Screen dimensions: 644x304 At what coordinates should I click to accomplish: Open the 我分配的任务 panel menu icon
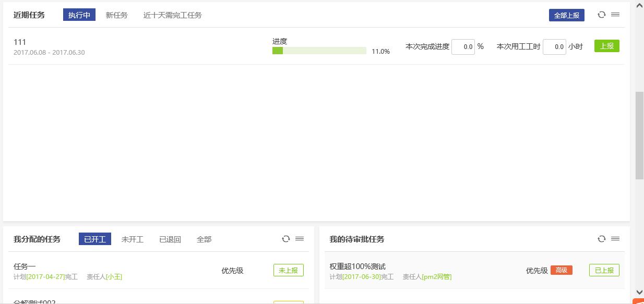(300, 239)
